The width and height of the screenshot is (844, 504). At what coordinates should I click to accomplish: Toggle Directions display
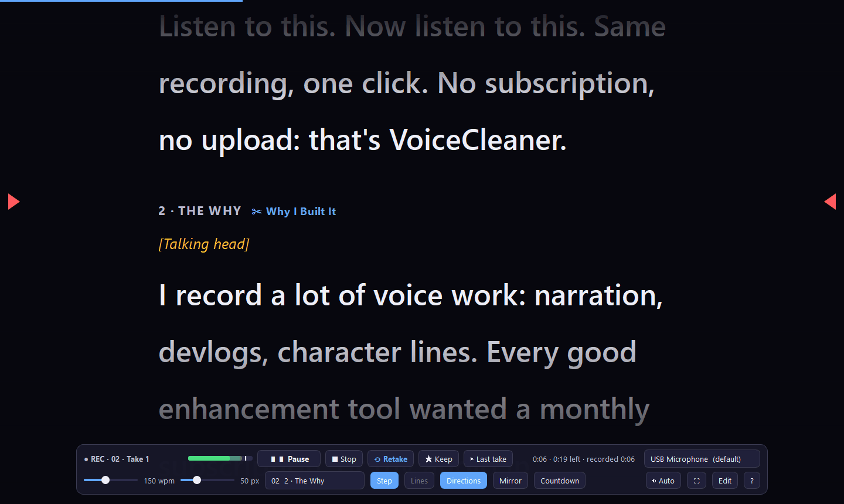464,481
